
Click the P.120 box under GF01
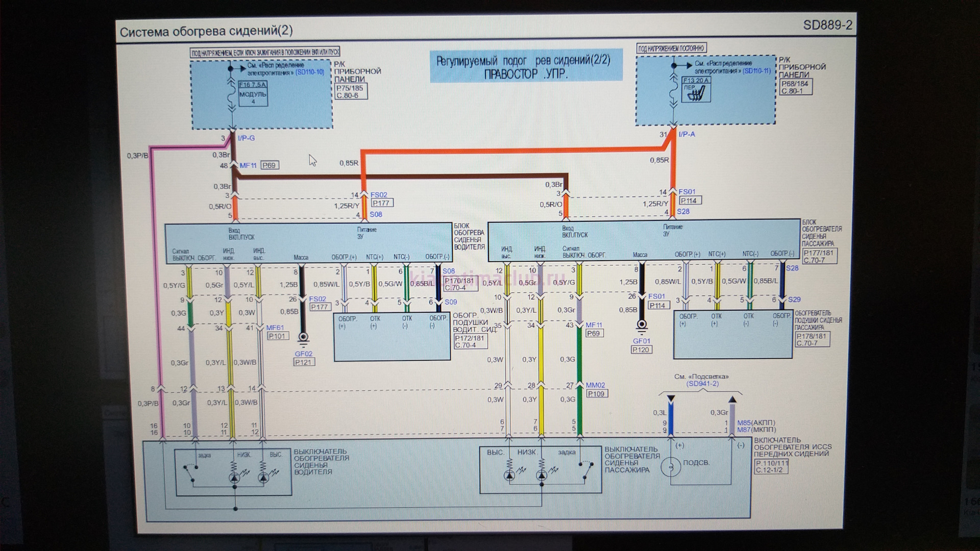click(x=641, y=350)
